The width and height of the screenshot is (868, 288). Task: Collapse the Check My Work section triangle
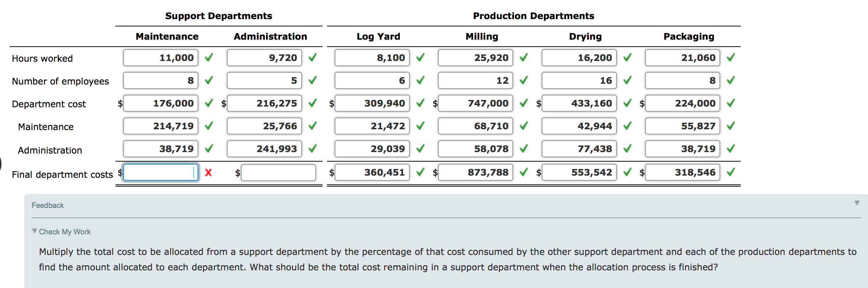click(35, 231)
